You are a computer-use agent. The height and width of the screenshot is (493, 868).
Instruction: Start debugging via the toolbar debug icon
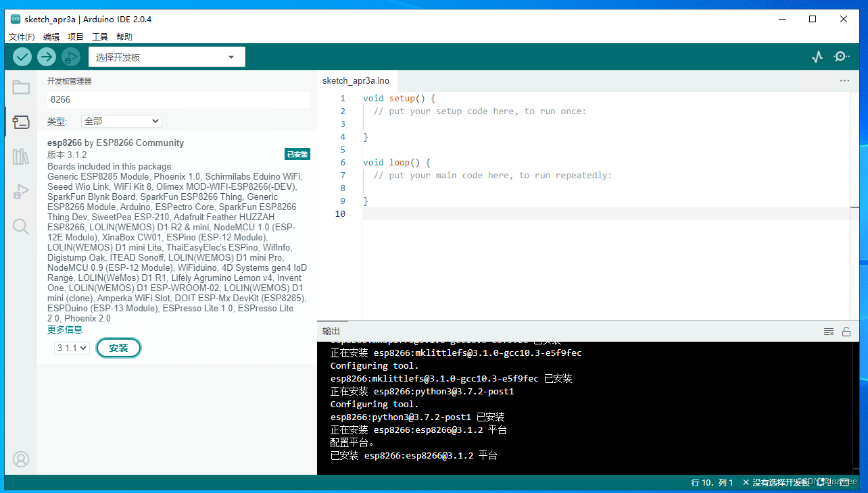pyautogui.click(x=70, y=57)
